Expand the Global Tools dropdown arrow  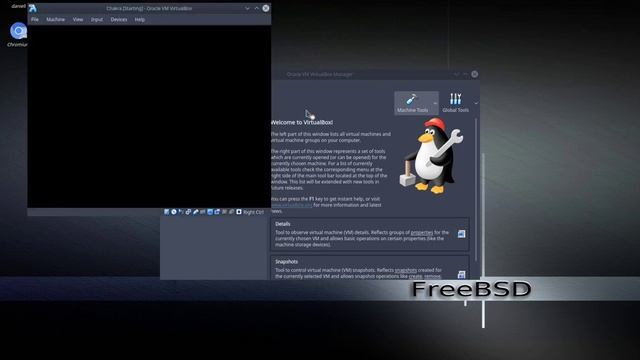(x=476, y=103)
